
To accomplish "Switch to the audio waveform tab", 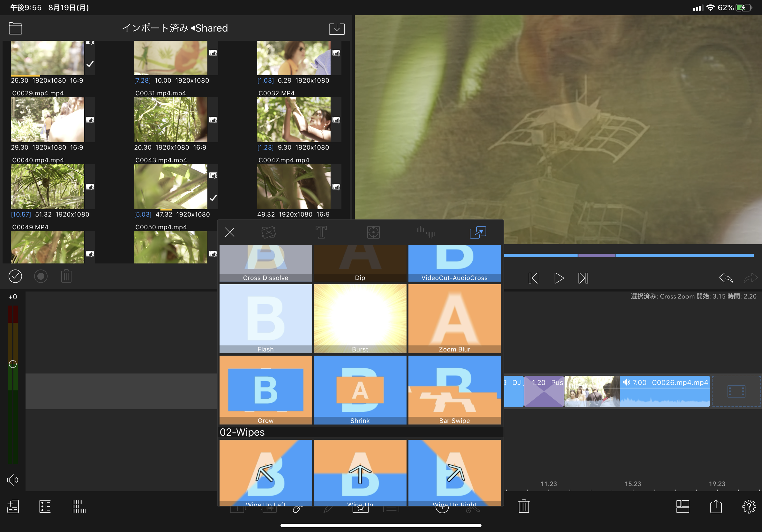I will click(x=425, y=232).
